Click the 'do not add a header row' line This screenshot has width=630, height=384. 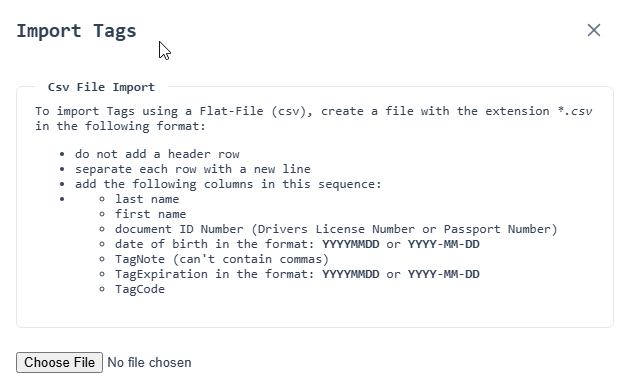[x=157, y=154]
